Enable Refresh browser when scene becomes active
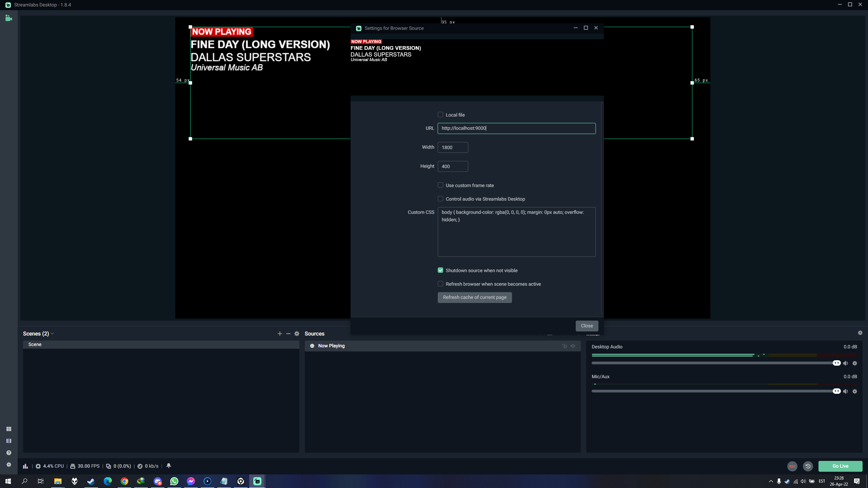The height and width of the screenshot is (488, 868). tap(440, 284)
